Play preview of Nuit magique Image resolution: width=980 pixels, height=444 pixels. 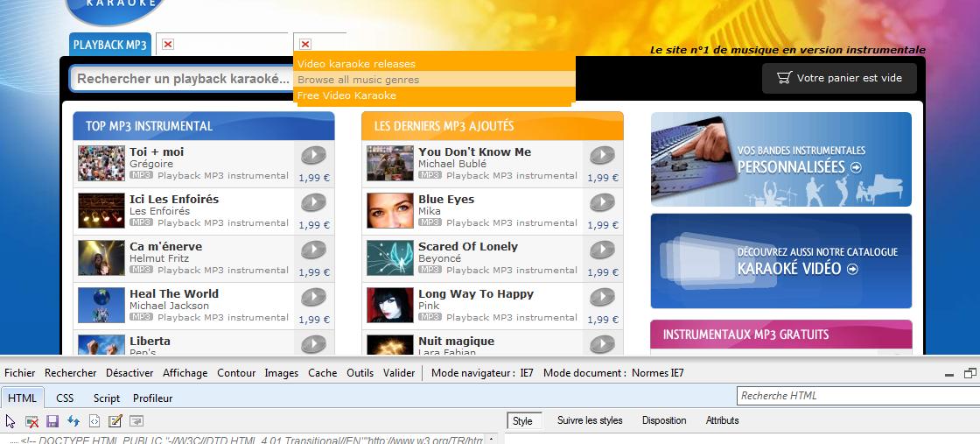click(x=603, y=344)
